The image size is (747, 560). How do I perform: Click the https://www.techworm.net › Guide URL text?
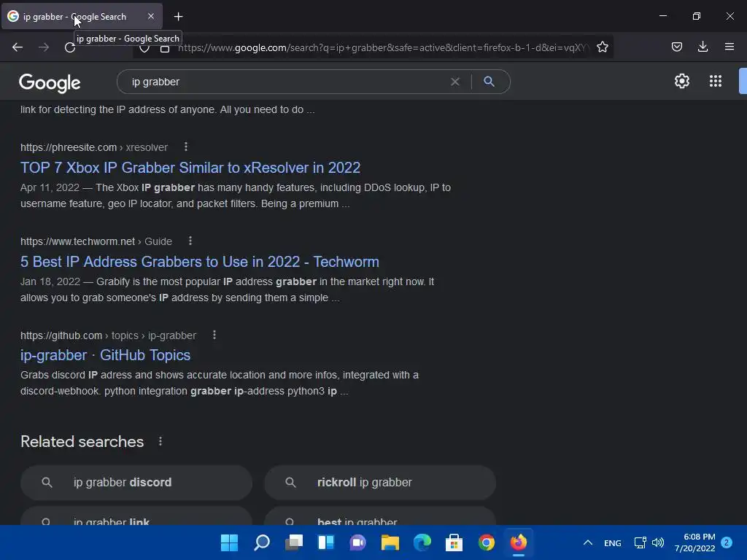96,241
